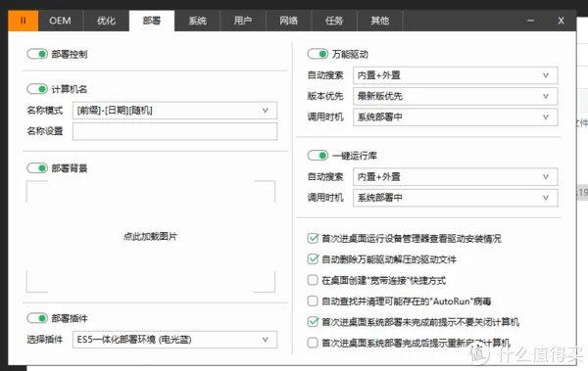Image resolution: width=588 pixels, height=371 pixels.
Task: Switch to the 用户 tab
Action: pos(243,21)
